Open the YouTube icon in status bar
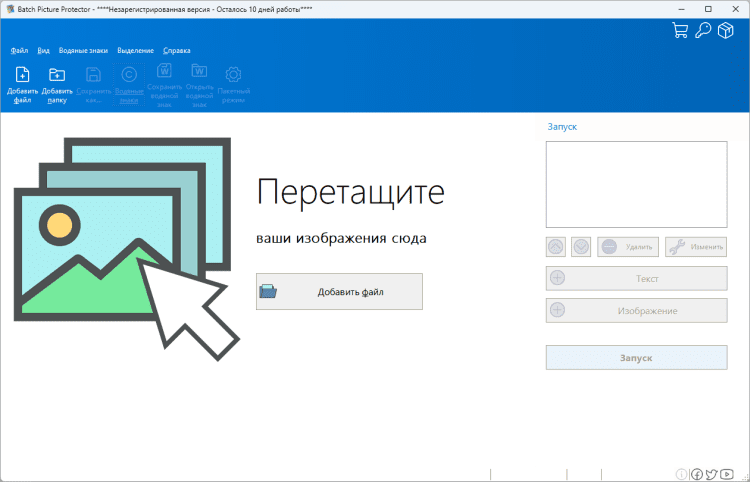750x482 pixels. [727, 474]
